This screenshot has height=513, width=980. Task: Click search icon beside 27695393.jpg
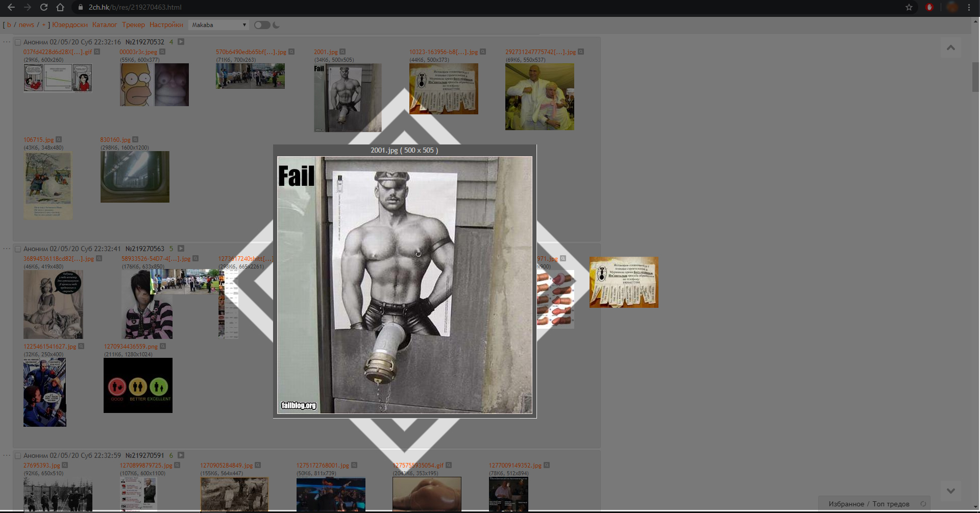click(65, 465)
